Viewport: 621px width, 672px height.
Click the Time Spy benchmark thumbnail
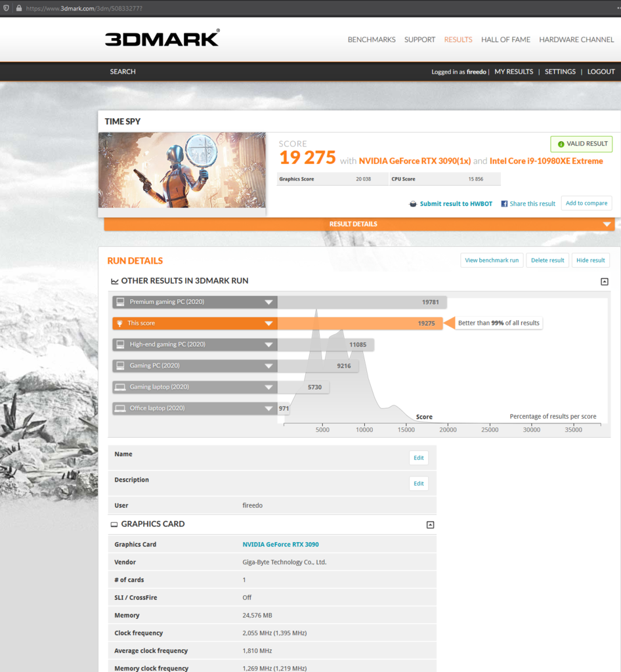[182, 171]
